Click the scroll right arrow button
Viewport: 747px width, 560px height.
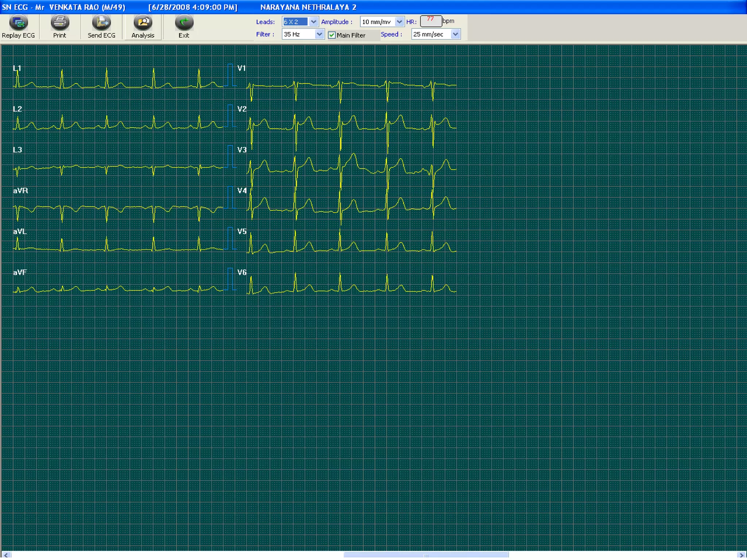(742, 555)
